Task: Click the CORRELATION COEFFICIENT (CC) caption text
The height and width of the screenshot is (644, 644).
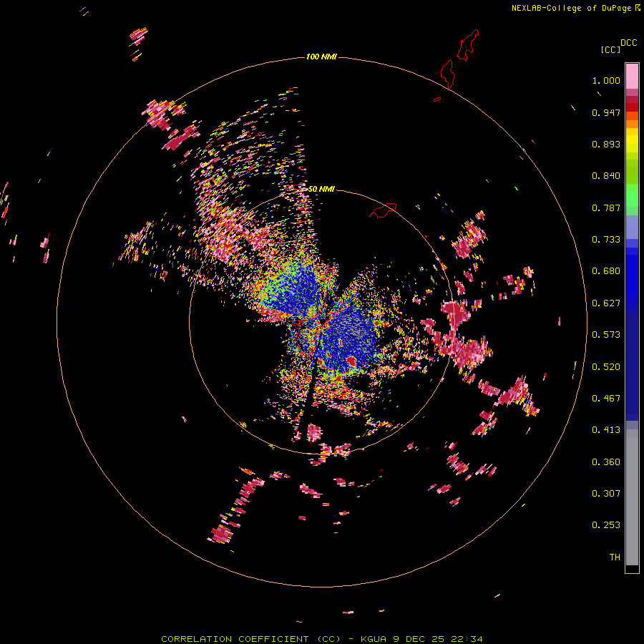Action: pyautogui.click(x=250, y=639)
